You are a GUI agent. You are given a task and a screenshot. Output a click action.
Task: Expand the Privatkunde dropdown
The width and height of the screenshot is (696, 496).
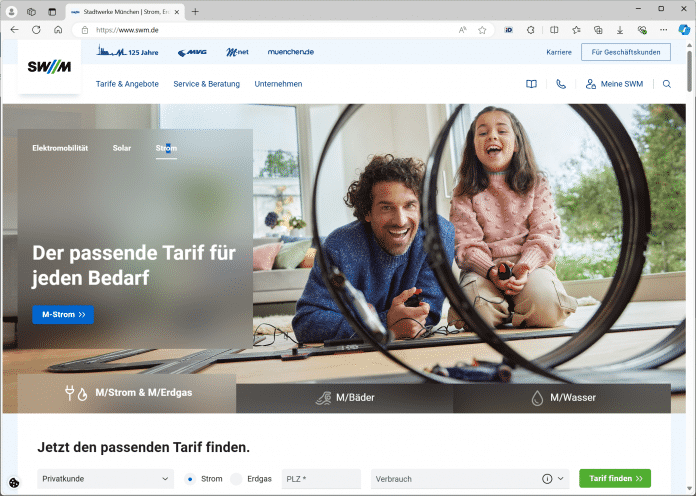point(105,479)
